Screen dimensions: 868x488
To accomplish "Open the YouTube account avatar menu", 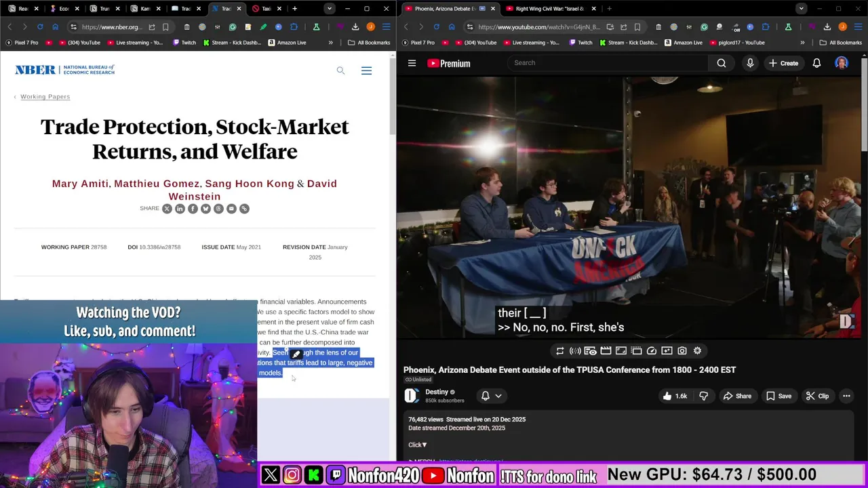I will (842, 63).
